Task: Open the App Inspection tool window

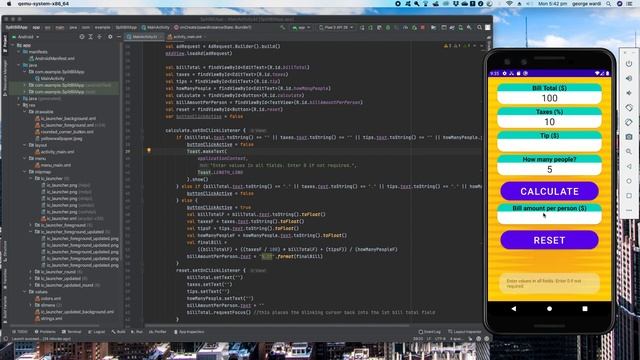Action: (189, 332)
